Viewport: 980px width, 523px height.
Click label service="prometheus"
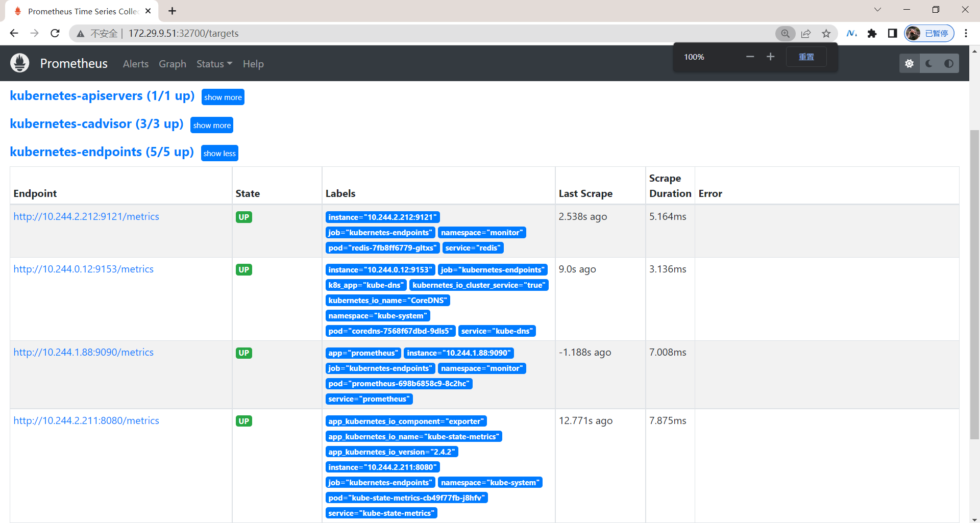pos(369,399)
